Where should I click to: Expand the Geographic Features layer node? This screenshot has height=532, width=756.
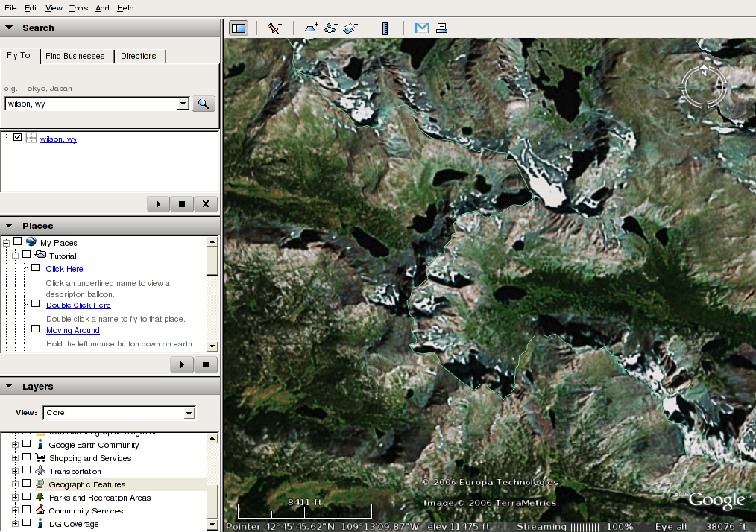[x=16, y=484]
